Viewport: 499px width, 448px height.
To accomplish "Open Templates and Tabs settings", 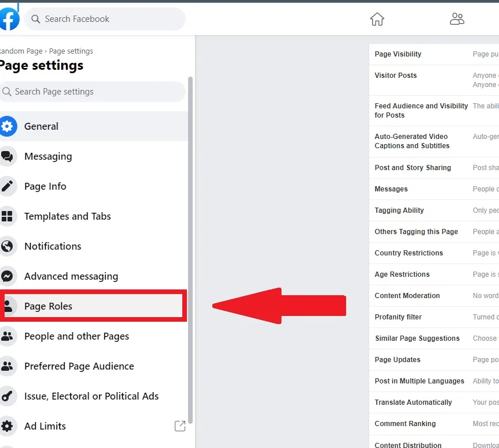I will 94,216.
